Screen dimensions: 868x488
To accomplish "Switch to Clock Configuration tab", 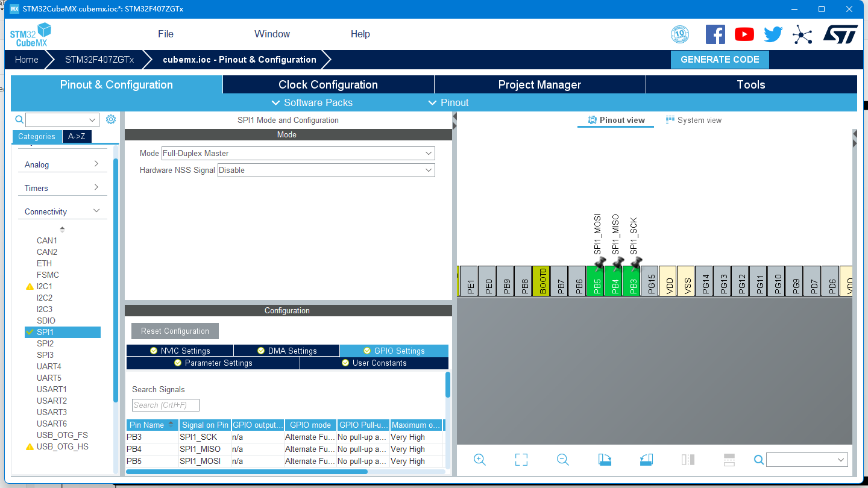I will pos(328,84).
